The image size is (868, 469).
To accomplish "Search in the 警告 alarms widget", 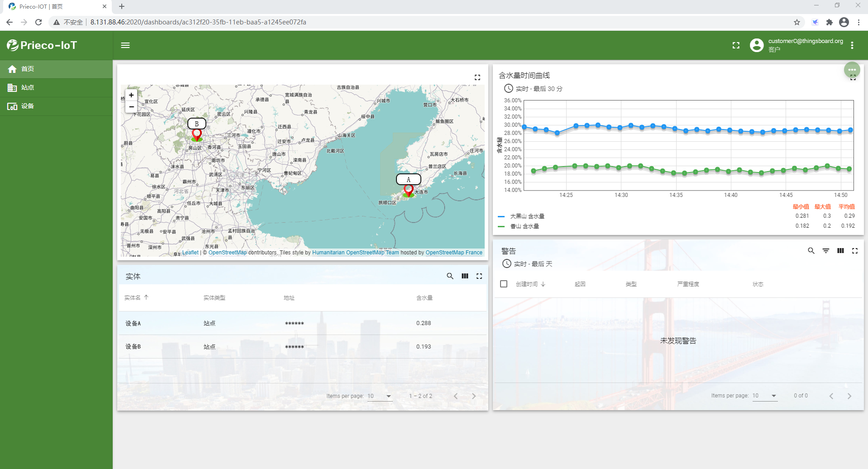I will (811, 251).
